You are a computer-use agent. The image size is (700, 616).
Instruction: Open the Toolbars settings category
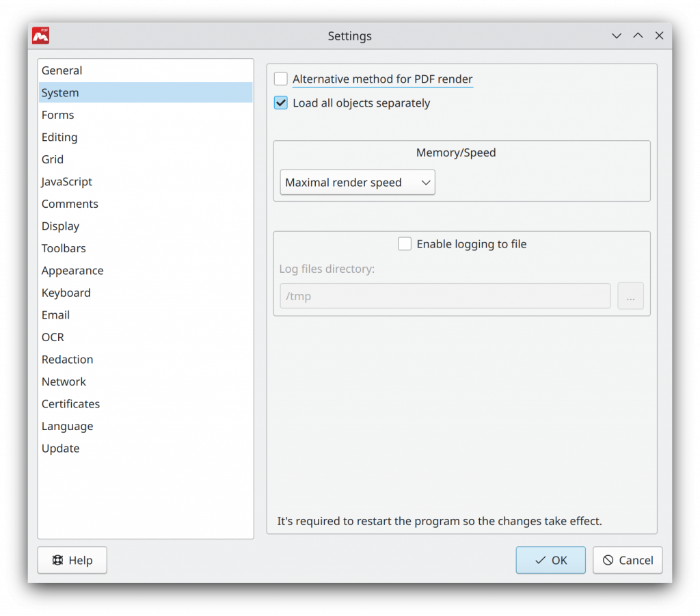146,249
